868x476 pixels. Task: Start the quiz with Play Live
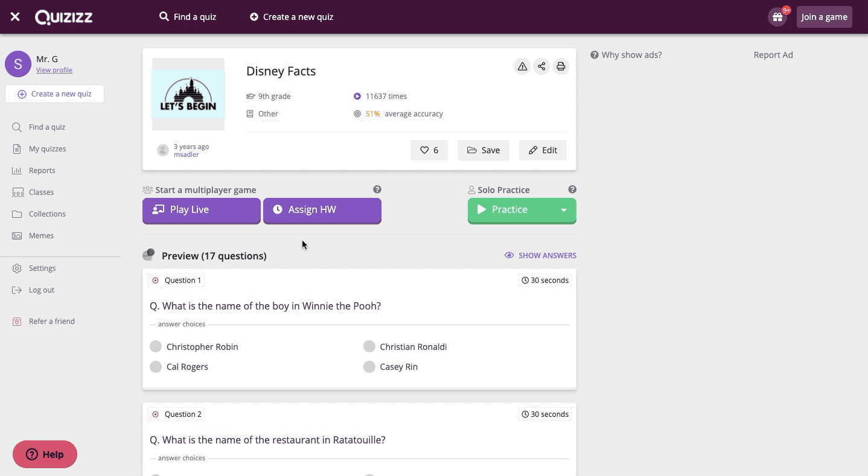[x=201, y=209]
